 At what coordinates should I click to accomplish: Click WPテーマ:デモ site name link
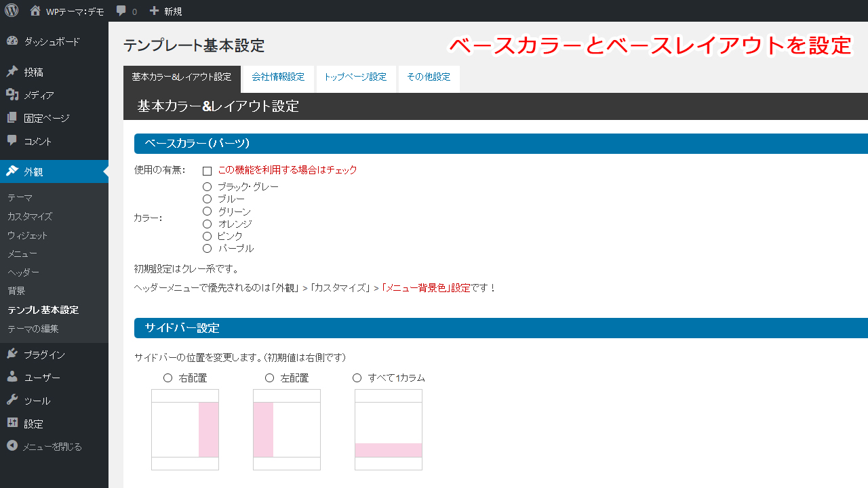coord(75,12)
